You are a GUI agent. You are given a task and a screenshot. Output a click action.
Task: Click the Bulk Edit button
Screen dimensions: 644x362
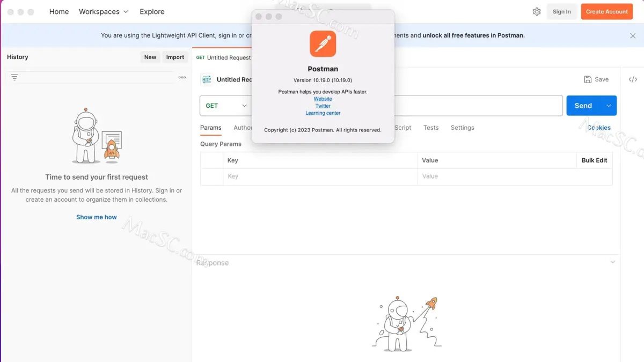click(x=595, y=160)
